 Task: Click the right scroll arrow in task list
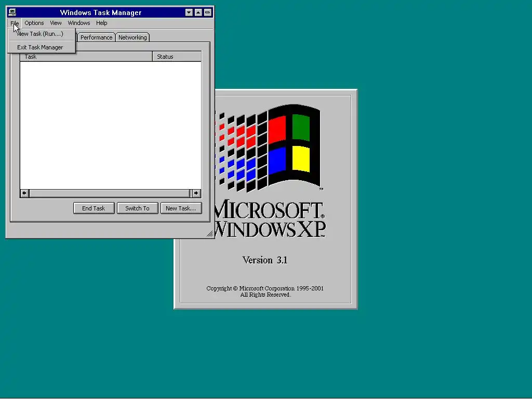(196, 193)
